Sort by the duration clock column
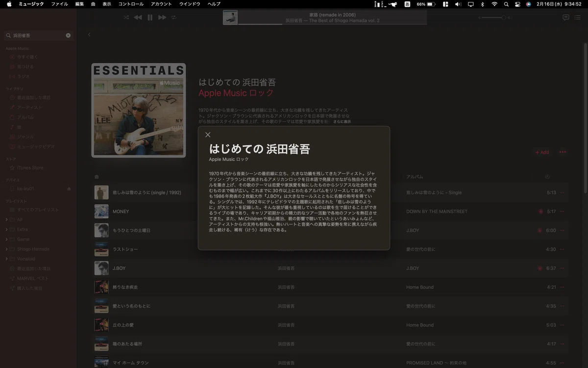 [547, 177]
